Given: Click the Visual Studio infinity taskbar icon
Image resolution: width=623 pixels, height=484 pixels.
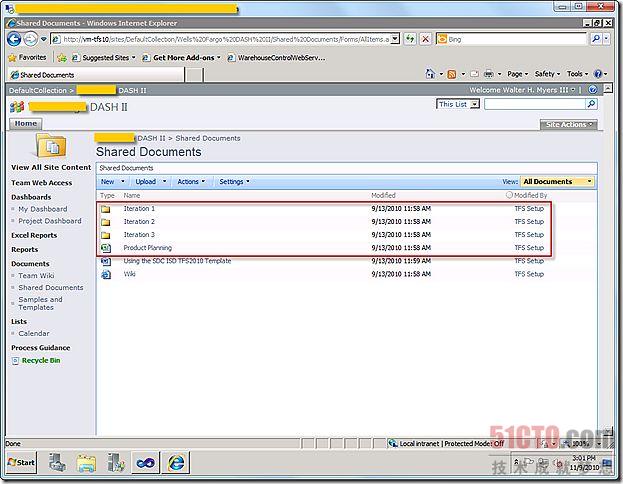Looking at the screenshot, I should 145,463.
